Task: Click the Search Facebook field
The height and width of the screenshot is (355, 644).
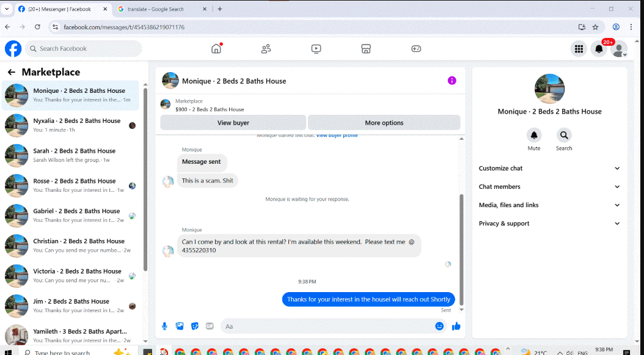Action: coord(84,48)
